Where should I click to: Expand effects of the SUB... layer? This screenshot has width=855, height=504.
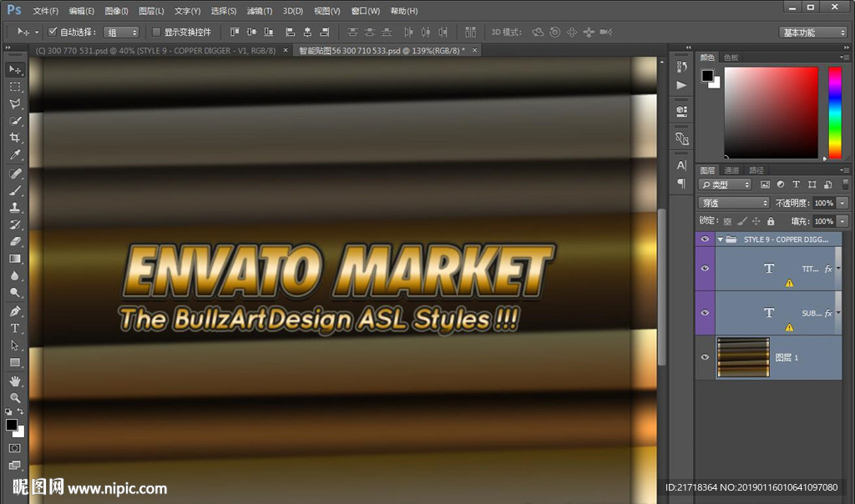point(838,313)
